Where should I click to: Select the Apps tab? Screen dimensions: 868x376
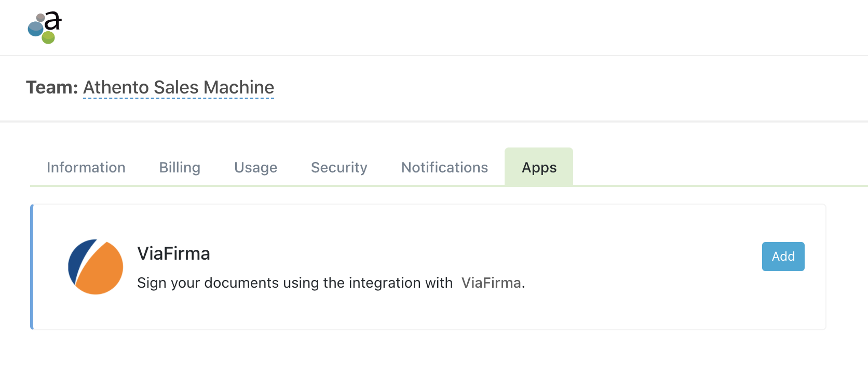(x=539, y=167)
